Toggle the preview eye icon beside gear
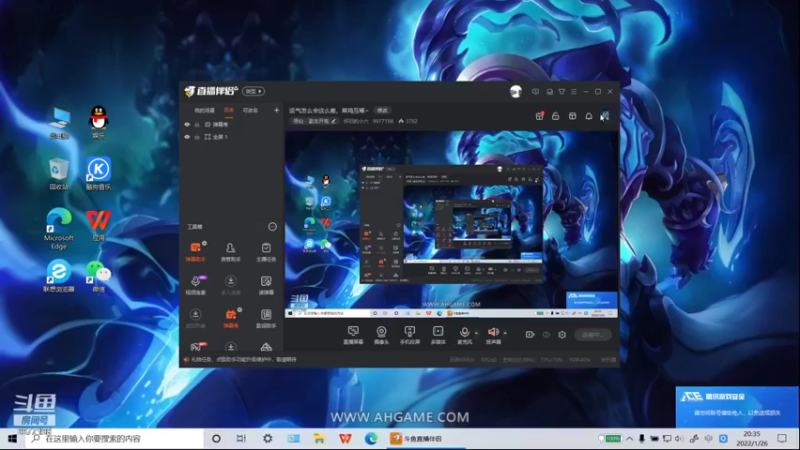This screenshot has width=800, height=450. point(546,335)
